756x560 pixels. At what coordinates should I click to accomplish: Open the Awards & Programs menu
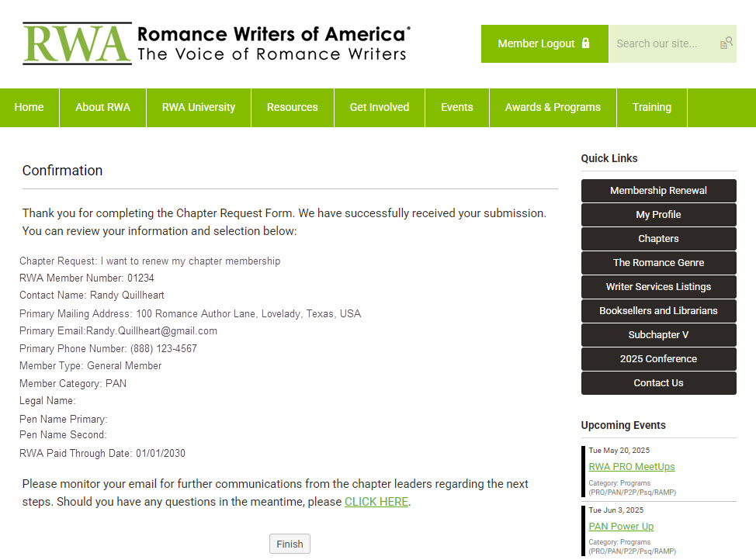tap(553, 108)
